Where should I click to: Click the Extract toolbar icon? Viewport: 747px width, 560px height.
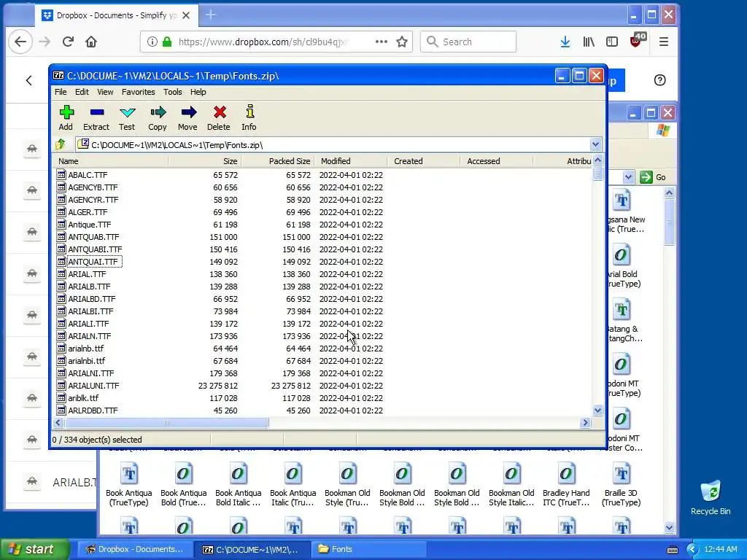point(96,117)
